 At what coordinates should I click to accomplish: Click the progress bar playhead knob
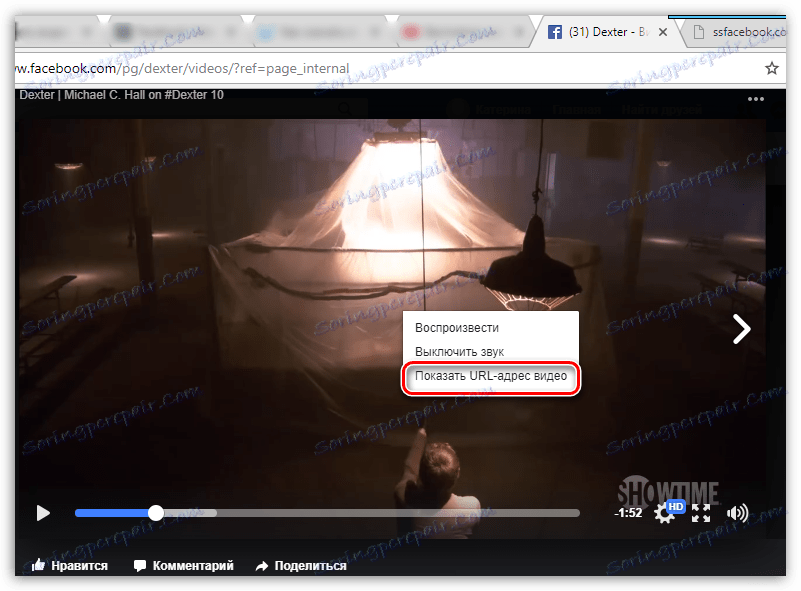pos(156,513)
